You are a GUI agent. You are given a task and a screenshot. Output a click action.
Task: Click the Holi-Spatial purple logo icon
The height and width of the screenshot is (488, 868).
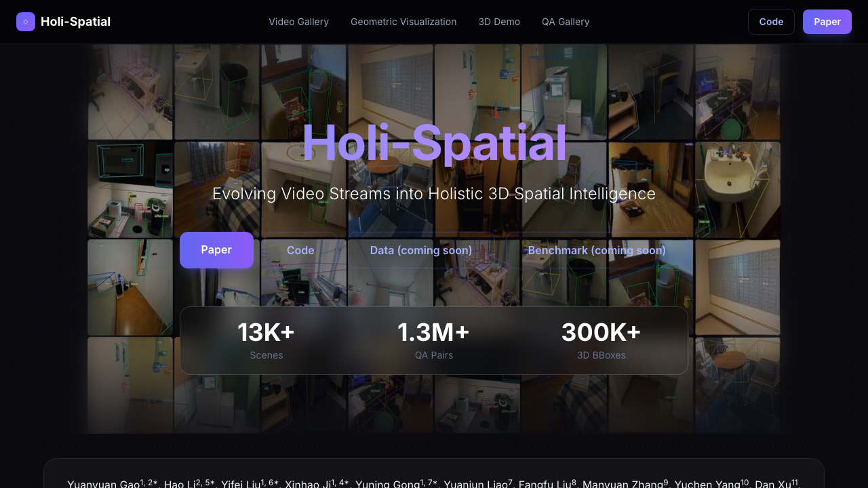pyautogui.click(x=26, y=22)
